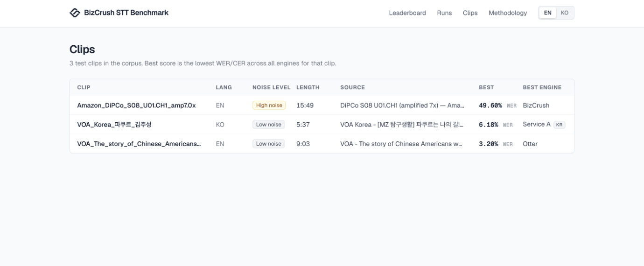This screenshot has height=266, width=644.
Task: Click the Low noise badge in VOA_Korea row
Action: [269, 125]
